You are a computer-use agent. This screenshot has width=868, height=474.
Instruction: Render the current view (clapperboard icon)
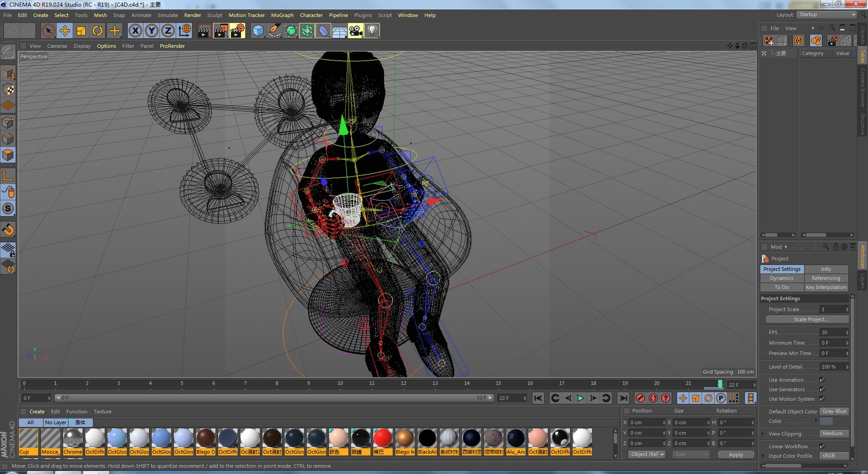click(x=204, y=31)
